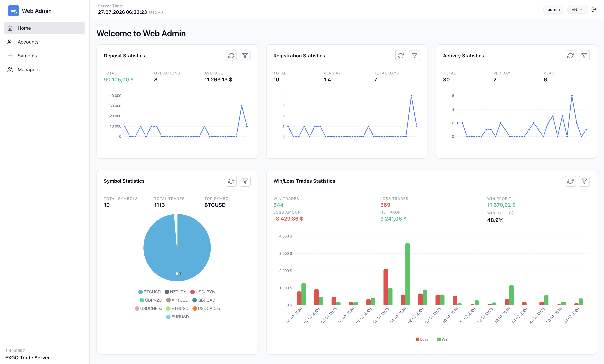Click the admin user button
604x364 pixels.
(x=553, y=9)
